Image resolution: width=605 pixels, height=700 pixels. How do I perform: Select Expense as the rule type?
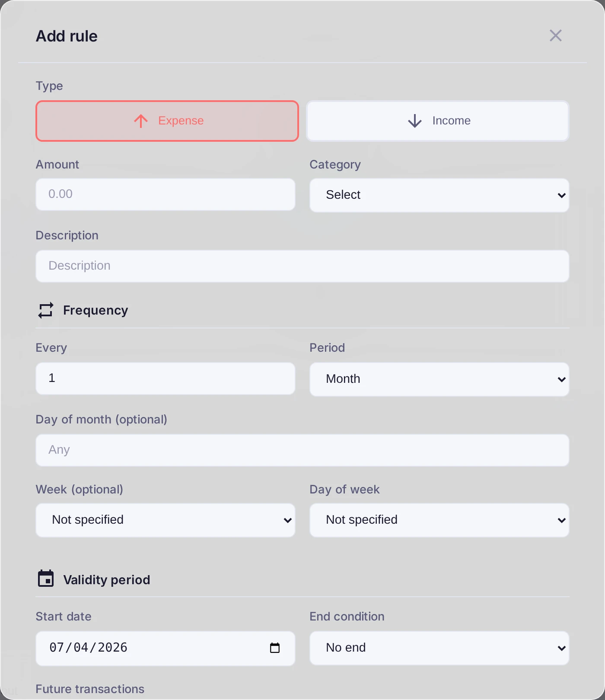point(167,121)
